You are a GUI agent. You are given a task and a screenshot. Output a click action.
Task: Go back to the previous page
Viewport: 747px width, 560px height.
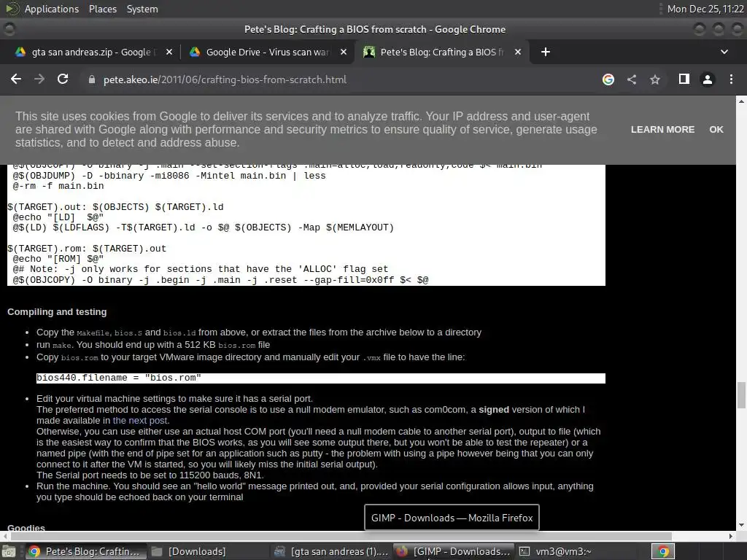click(x=16, y=79)
